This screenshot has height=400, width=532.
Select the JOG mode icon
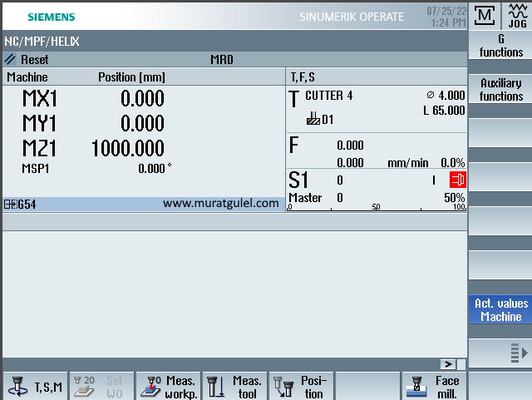pos(517,16)
